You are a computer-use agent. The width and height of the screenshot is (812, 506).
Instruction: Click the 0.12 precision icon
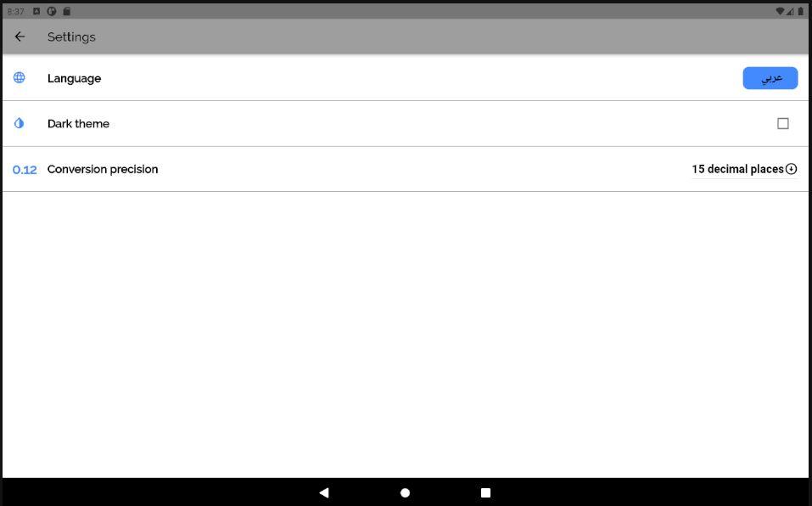pos(25,169)
